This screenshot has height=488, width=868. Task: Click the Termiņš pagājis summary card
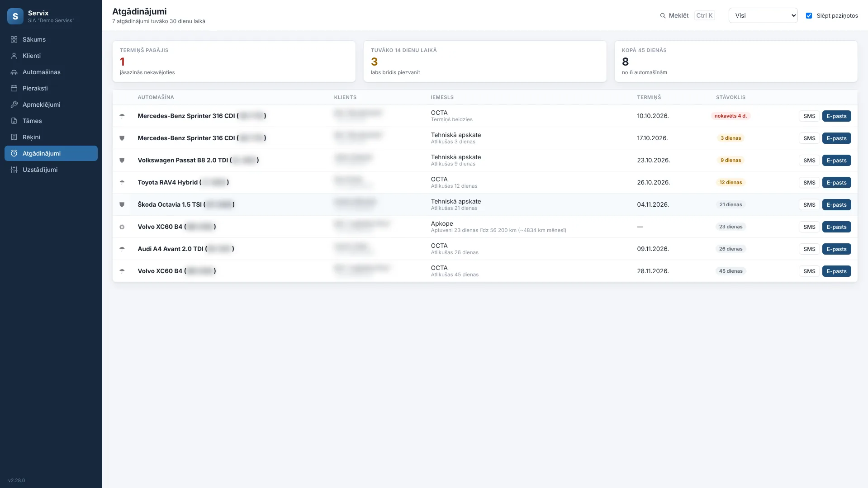tap(234, 62)
